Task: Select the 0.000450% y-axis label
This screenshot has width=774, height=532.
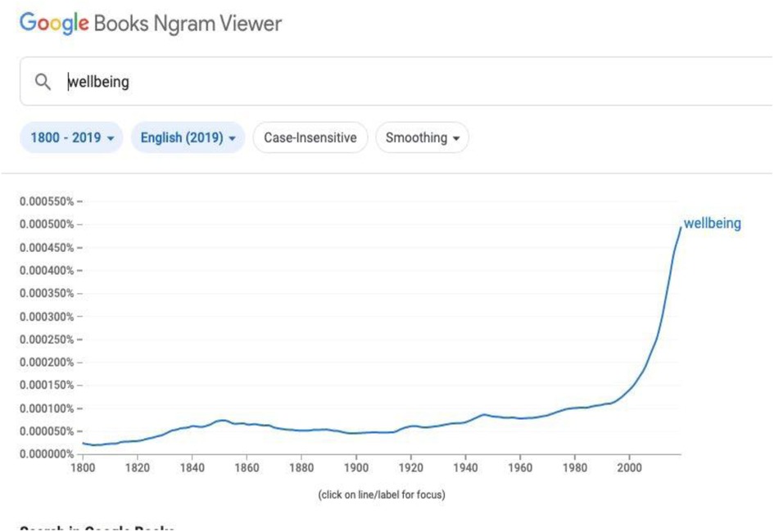Action: pyautogui.click(x=47, y=247)
